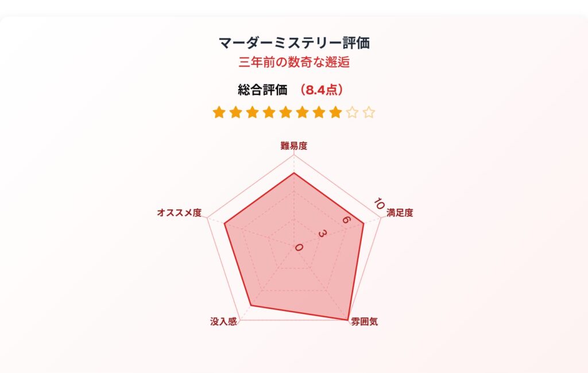Click the 満足度 axis label
This screenshot has width=588, height=373.
tap(400, 212)
